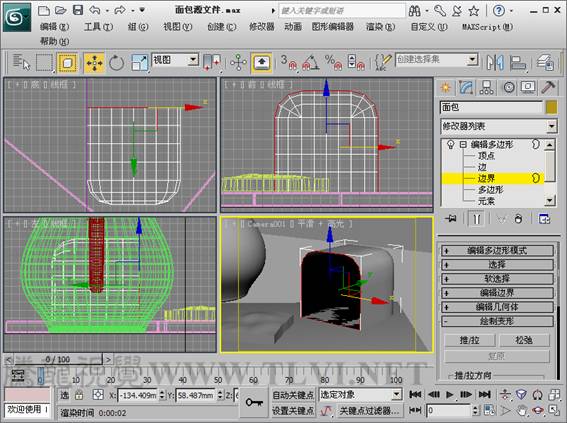Toggle the angle snap button
This screenshot has height=423, width=567.
click(x=310, y=62)
